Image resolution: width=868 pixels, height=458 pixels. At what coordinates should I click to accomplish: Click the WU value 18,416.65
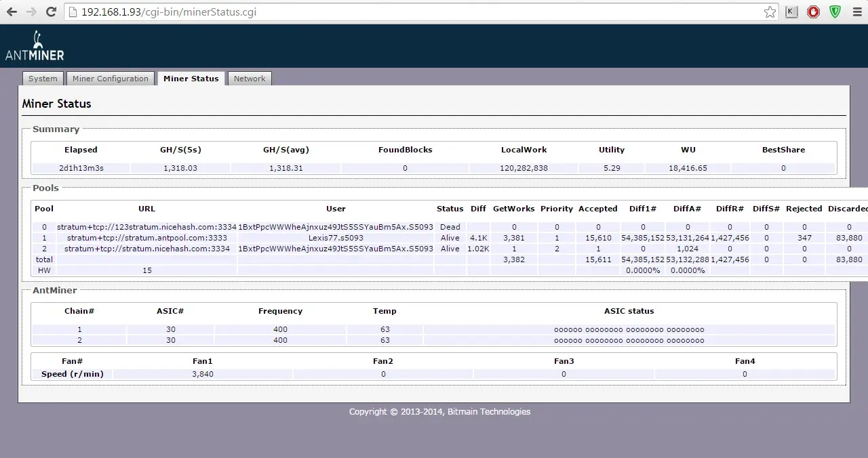688,168
